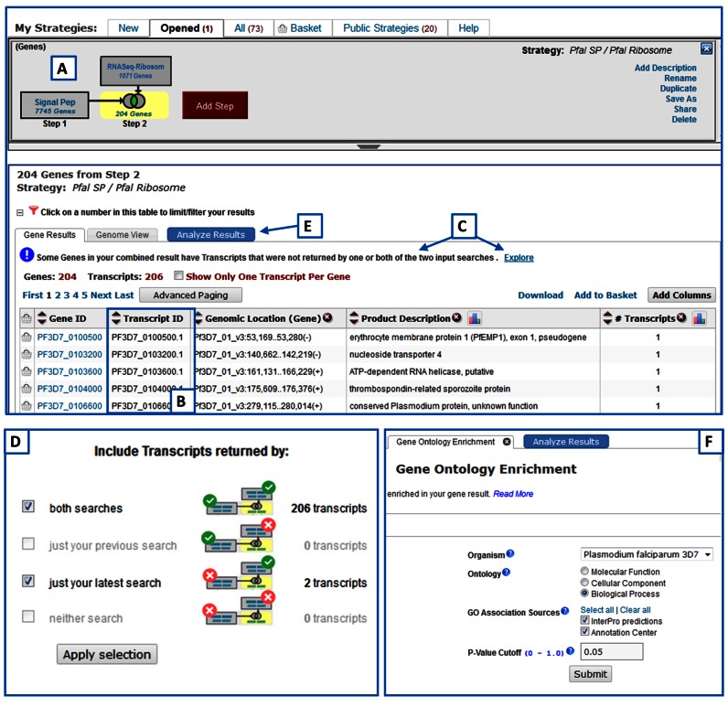The image size is (728, 707).
Task: Sort by Gene ID column arrows
Action: [x=42, y=318]
